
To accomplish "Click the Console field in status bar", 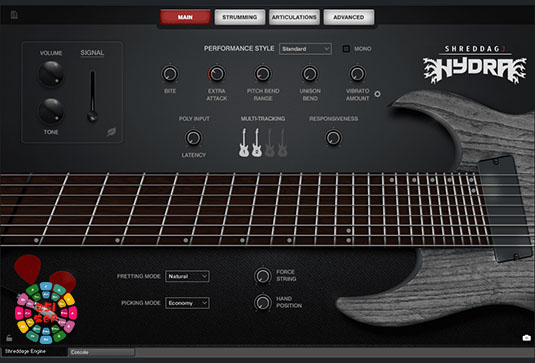I will (102, 352).
